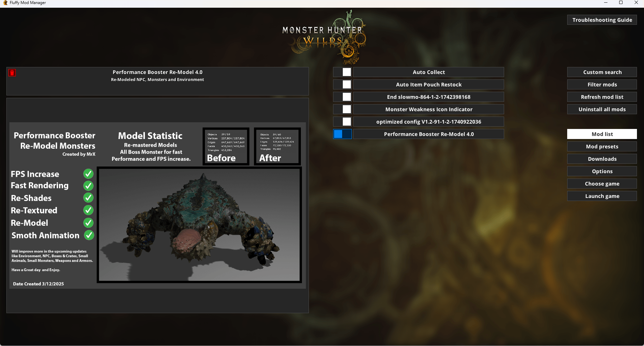
Task: Launch the game
Action: pyautogui.click(x=602, y=196)
